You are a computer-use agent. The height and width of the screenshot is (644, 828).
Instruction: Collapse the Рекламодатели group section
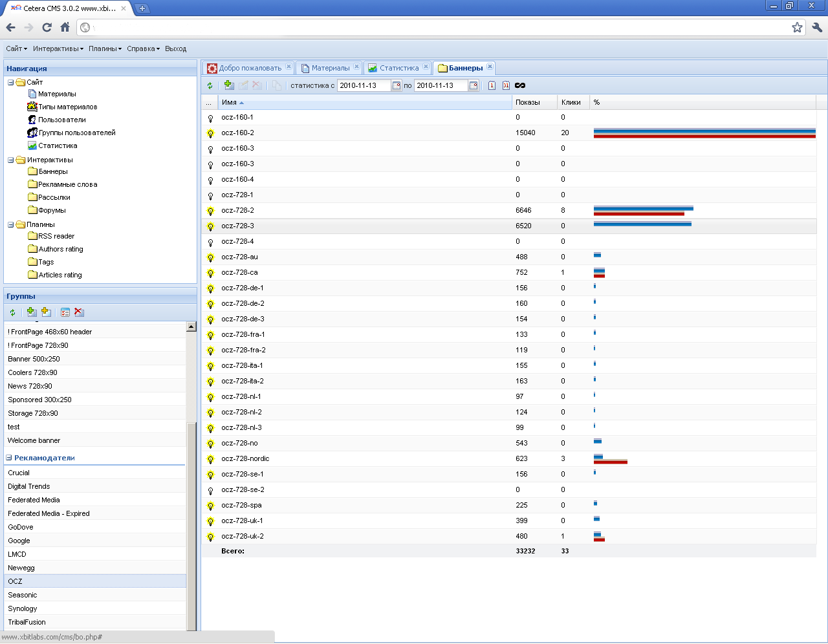(9, 458)
